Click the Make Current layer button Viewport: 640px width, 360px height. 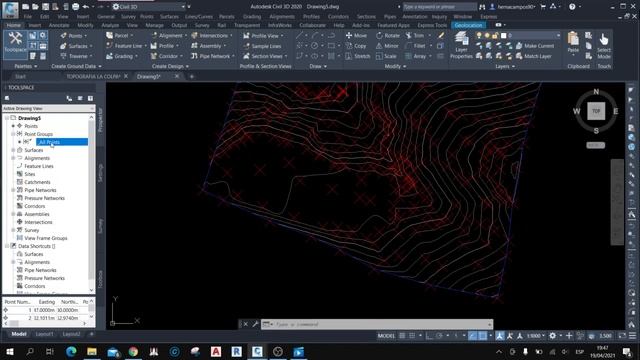pyautogui.click(x=535, y=46)
